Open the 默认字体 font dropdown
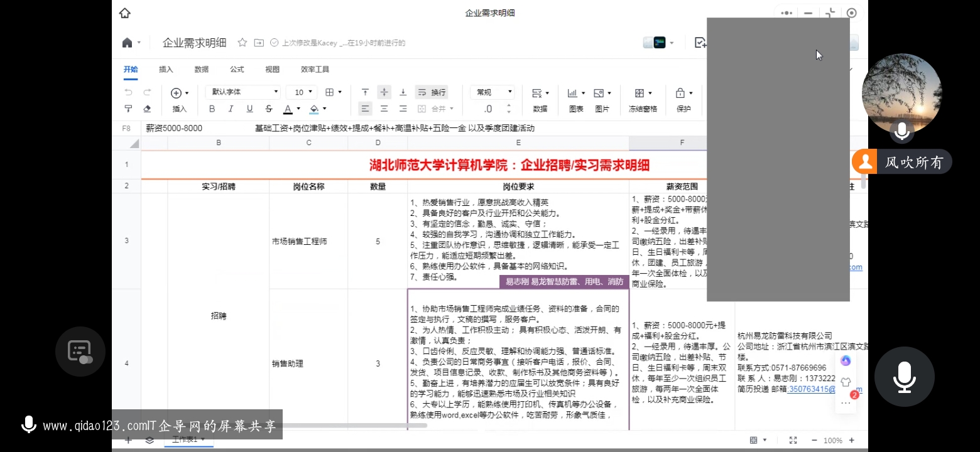Screen dimensions: 980x452 [x=242, y=92]
